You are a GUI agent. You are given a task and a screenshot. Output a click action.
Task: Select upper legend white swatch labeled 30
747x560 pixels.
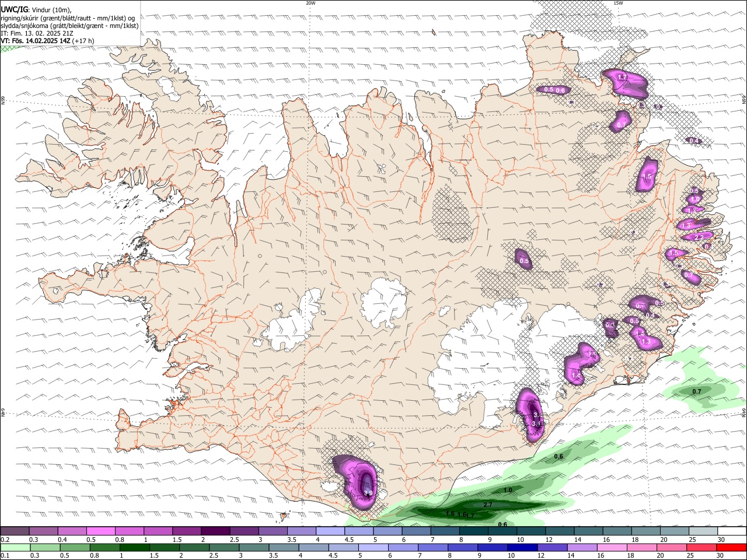(x=732, y=531)
